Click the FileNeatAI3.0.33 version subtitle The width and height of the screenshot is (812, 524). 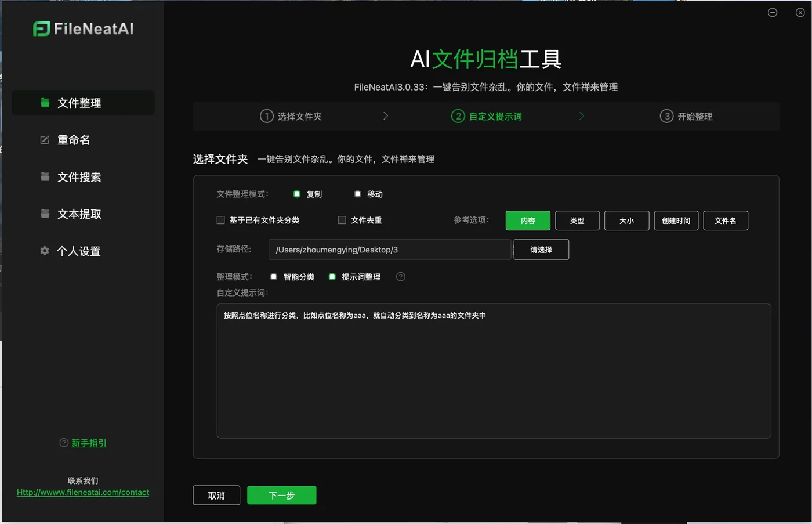click(486, 87)
